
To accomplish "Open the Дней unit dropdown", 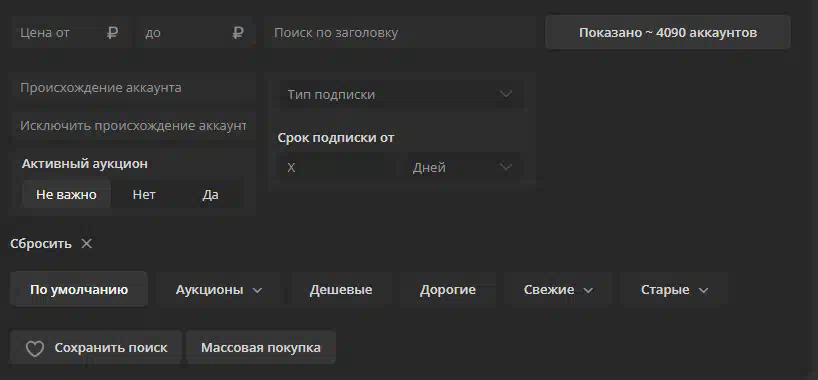I will pyautogui.click(x=463, y=168).
